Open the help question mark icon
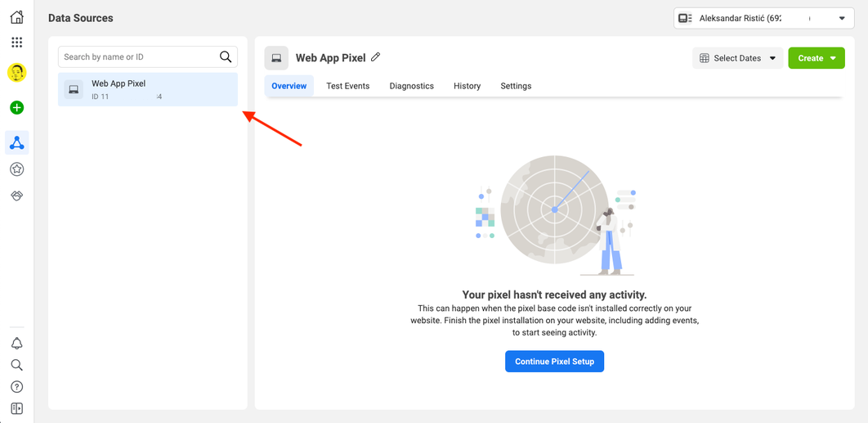This screenshot has width=868, height=423. coord(16,387)
